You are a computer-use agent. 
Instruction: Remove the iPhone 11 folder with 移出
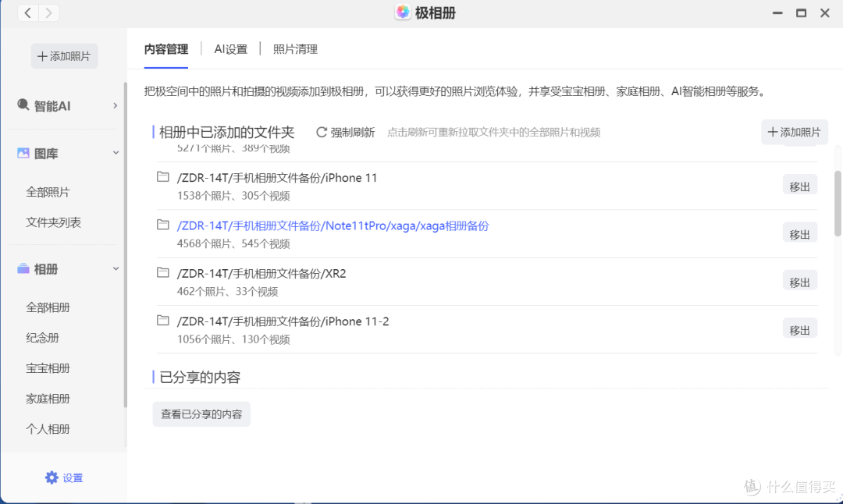799,186
